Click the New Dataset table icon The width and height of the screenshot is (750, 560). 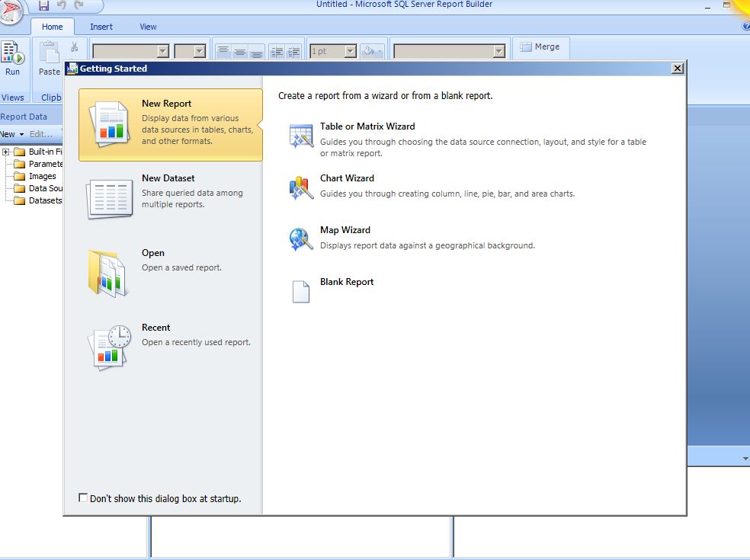[x=110, y=198]
